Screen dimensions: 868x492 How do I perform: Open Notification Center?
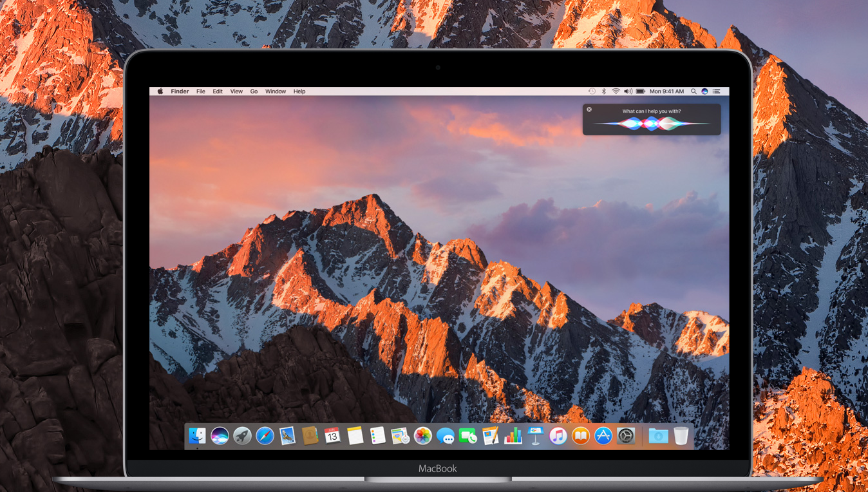click(x=716, y=91)
